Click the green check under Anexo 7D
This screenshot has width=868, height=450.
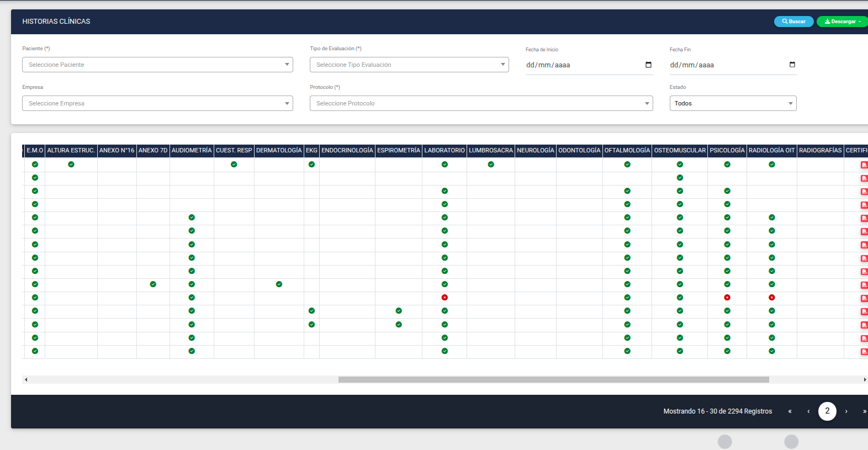(153, 284)
